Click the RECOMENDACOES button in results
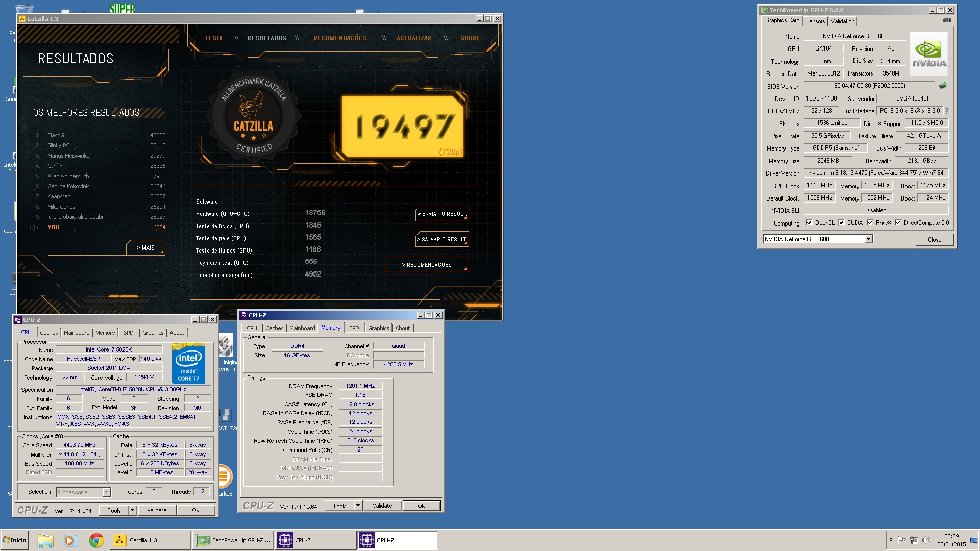 coord(427,265)
